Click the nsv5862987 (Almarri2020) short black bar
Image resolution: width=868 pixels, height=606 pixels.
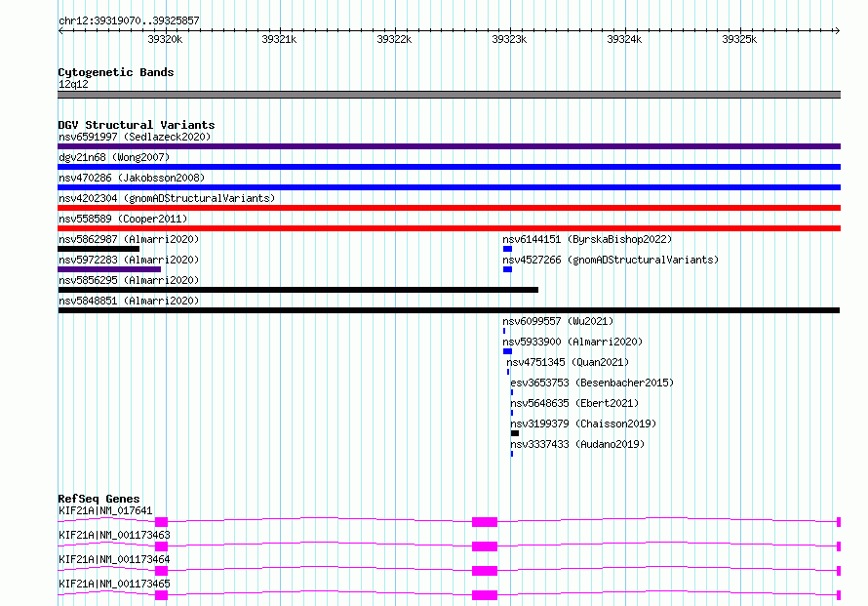pos(99,249)
